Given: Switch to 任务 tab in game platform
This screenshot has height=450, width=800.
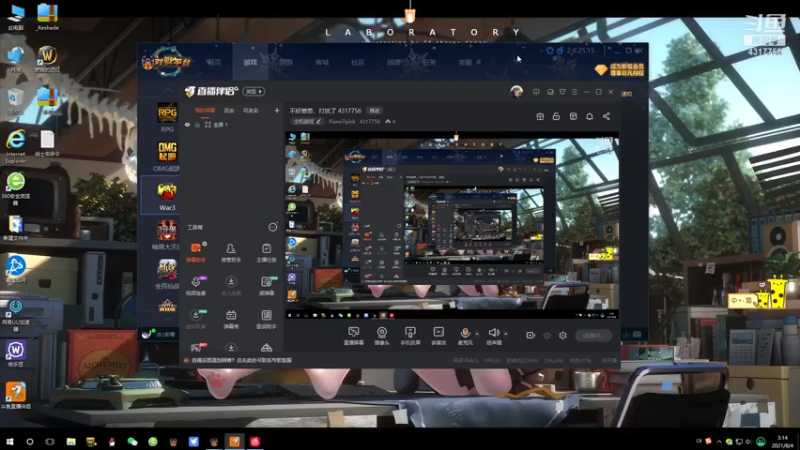Looking at the screenshot, I should point(430,62).
